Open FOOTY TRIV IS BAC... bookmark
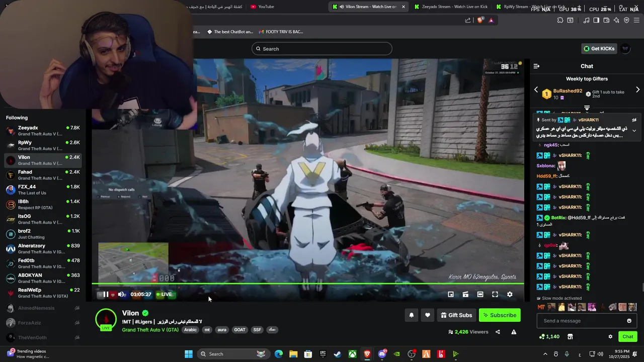The width and height of the screenshot is (644, 362). click(281, 32)
